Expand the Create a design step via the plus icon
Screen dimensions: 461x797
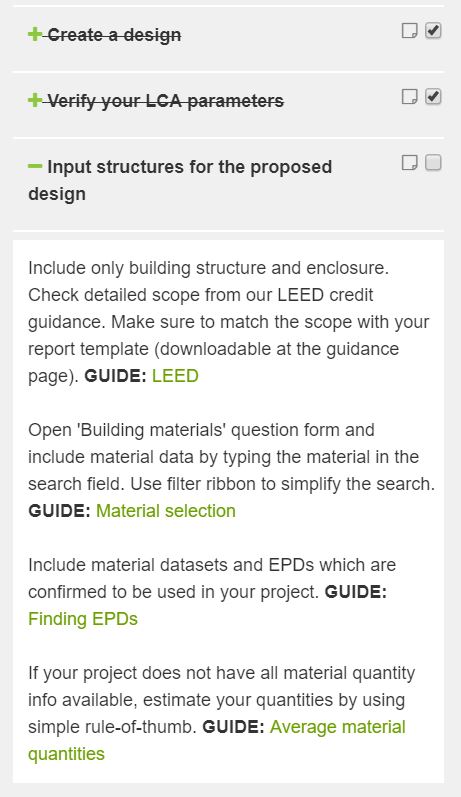click(x=35, y=35)
